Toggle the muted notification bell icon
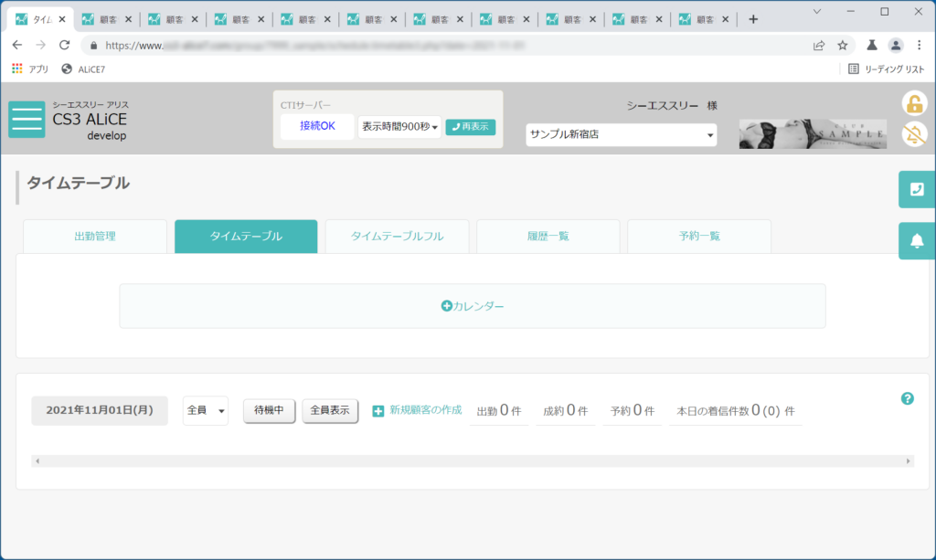 coord(914,134)
